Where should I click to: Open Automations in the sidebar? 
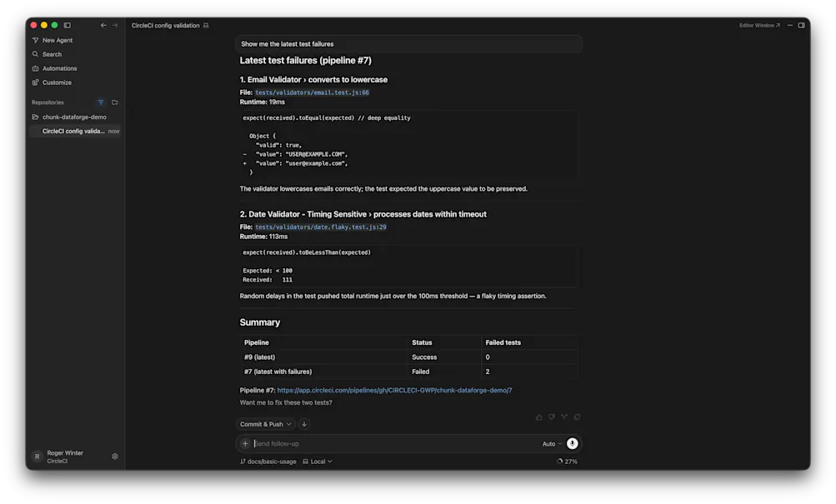54,68
